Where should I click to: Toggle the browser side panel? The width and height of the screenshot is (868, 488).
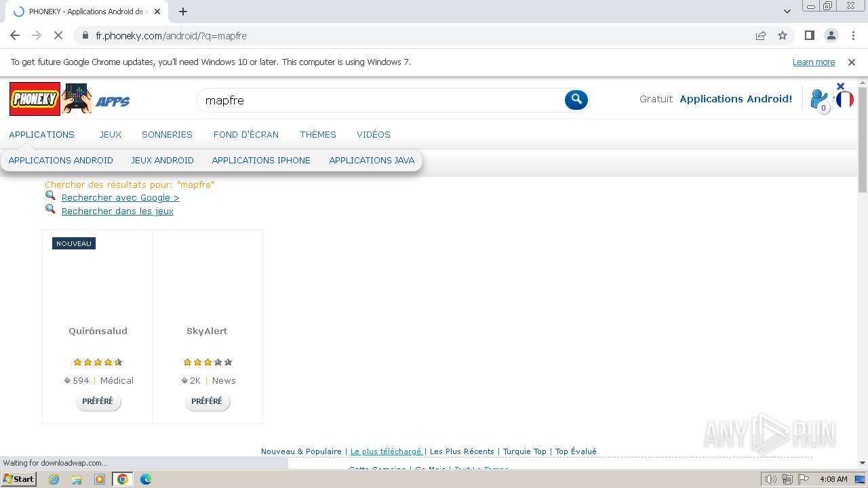pyautogui.click(x=809, y=35)
